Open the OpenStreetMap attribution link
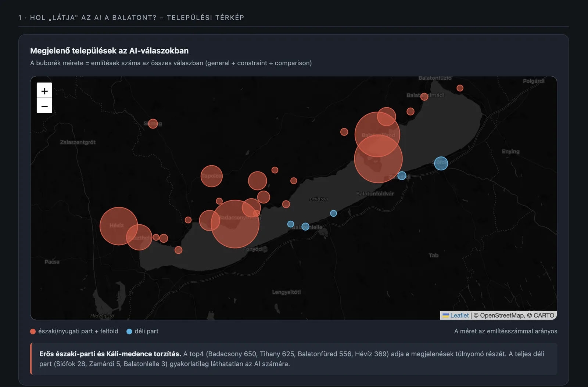 click(502, 315)
